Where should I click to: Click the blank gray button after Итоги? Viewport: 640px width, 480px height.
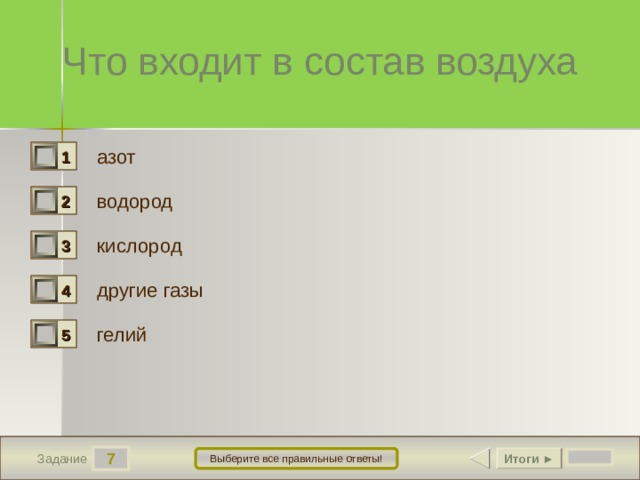589,457
